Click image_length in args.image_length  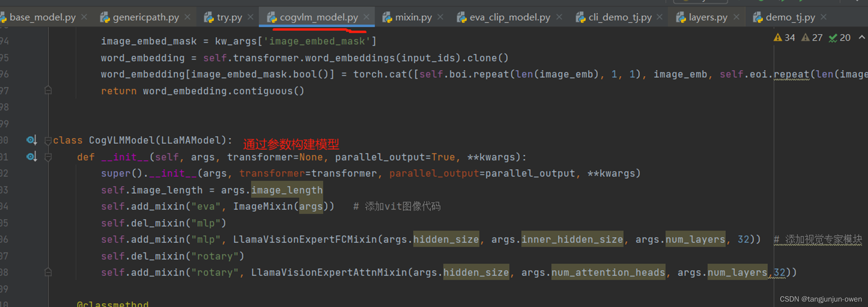[x=287, y=190]
